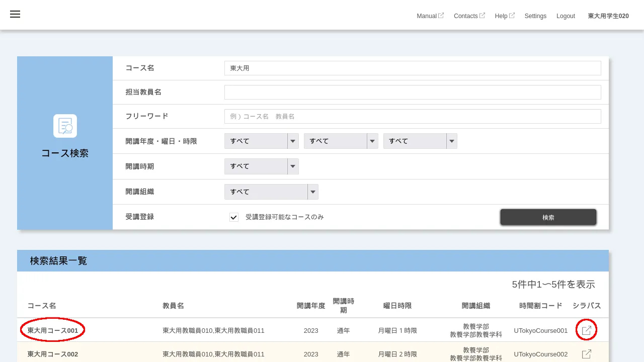Click the external link icon beside Help
644x362 pixels.
coord(513,15)
